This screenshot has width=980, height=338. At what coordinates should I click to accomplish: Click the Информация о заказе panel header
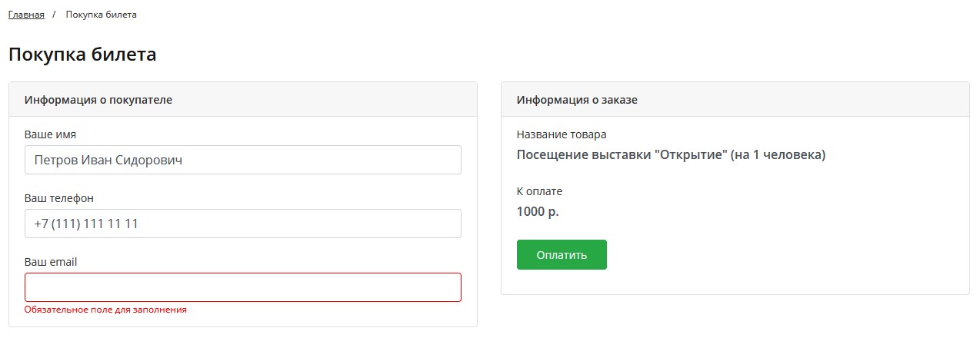(577, 100)
